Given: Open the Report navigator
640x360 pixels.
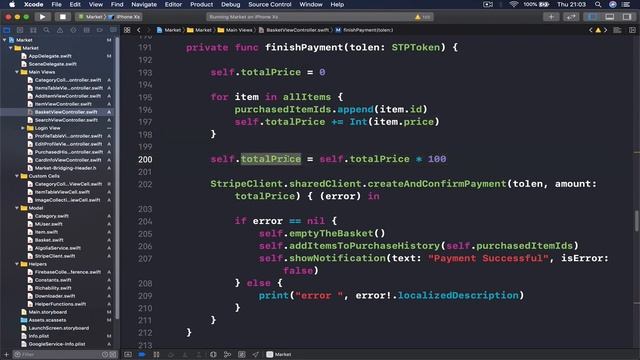Looking at the screenshot, I should 113,30.
